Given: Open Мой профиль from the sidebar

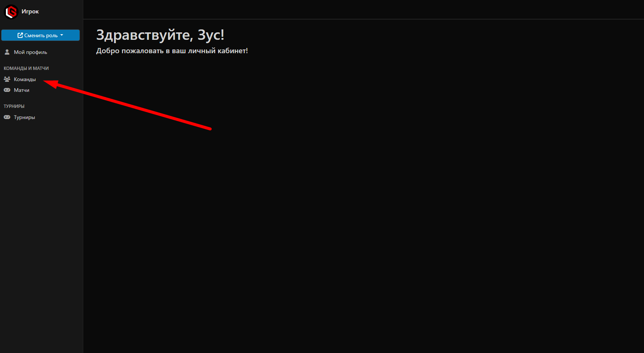Looking at the screenshot, I should pos(30,52).
